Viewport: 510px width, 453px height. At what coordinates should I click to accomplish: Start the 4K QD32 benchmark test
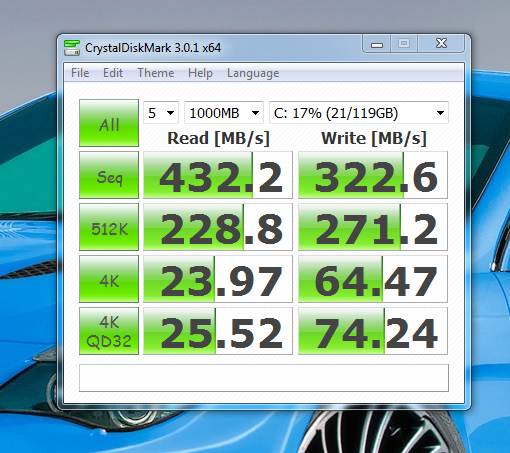pos(109,331)
